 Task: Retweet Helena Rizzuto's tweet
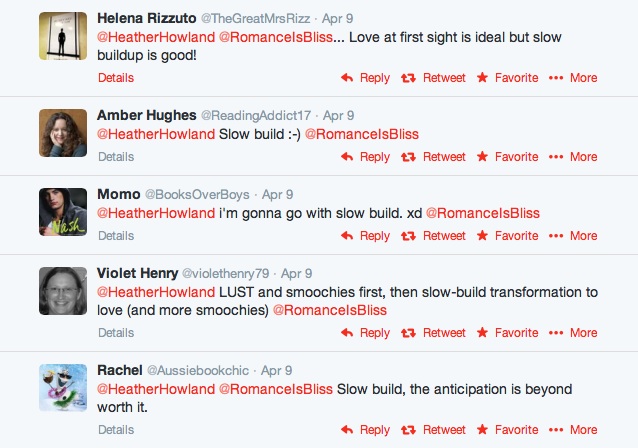(x=433, y=77)
